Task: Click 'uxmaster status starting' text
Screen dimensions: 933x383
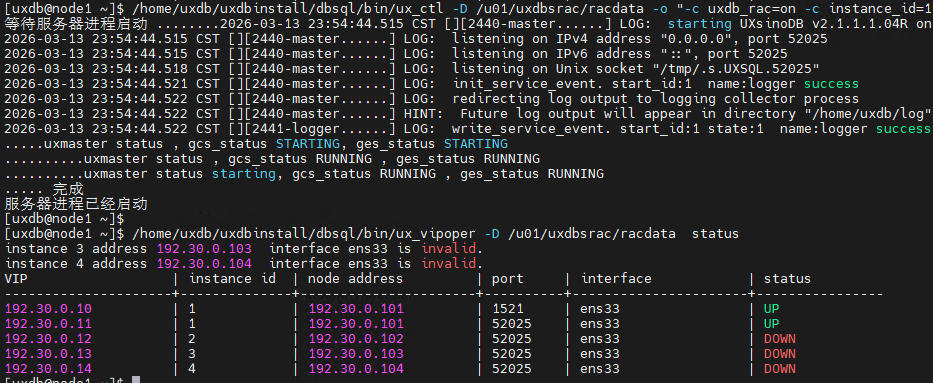Action: [180, 174]
